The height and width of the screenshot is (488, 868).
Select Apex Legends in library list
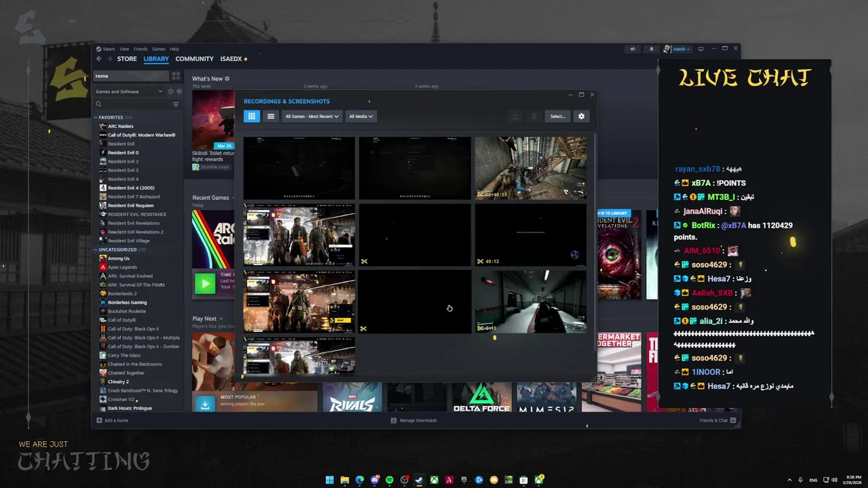coord(122,267)
